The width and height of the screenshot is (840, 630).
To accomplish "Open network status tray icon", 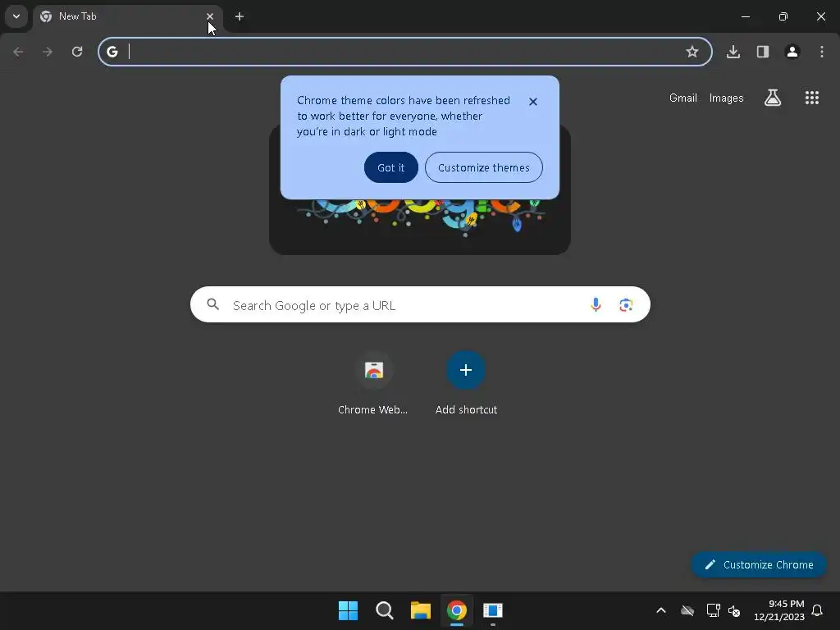I will coord(713,610).
